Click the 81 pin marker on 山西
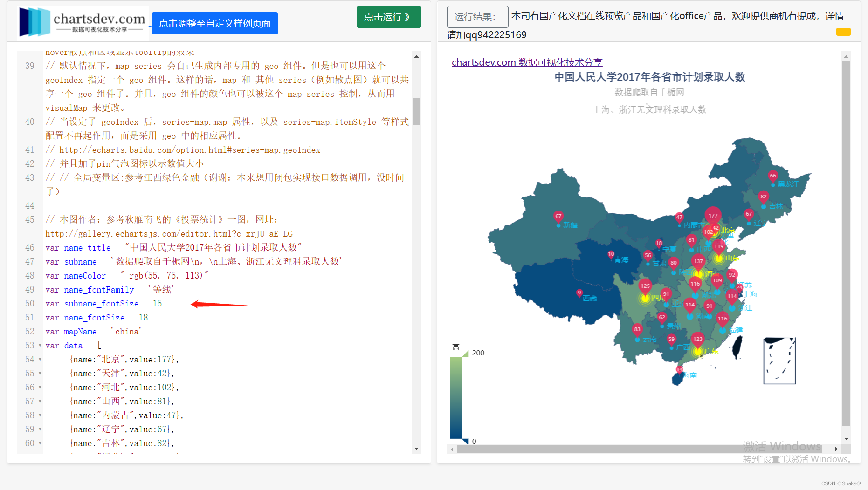Viewport: 868px width, 490px height. 691,240
